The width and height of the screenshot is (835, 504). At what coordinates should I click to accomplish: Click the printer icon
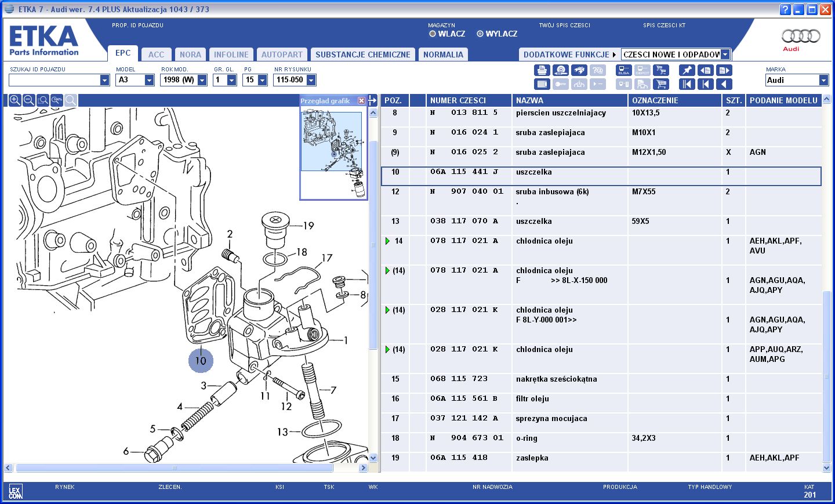tap(542, 70)
